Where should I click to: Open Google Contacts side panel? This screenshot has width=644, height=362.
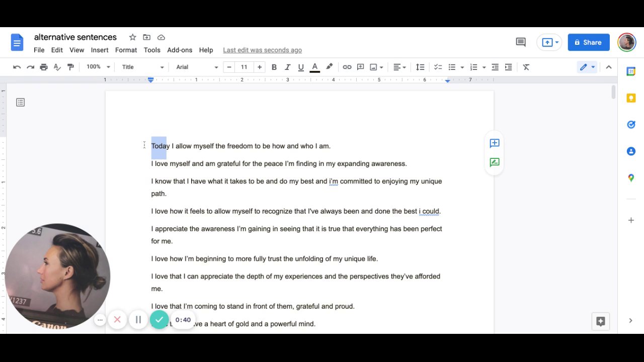[631, 151]
